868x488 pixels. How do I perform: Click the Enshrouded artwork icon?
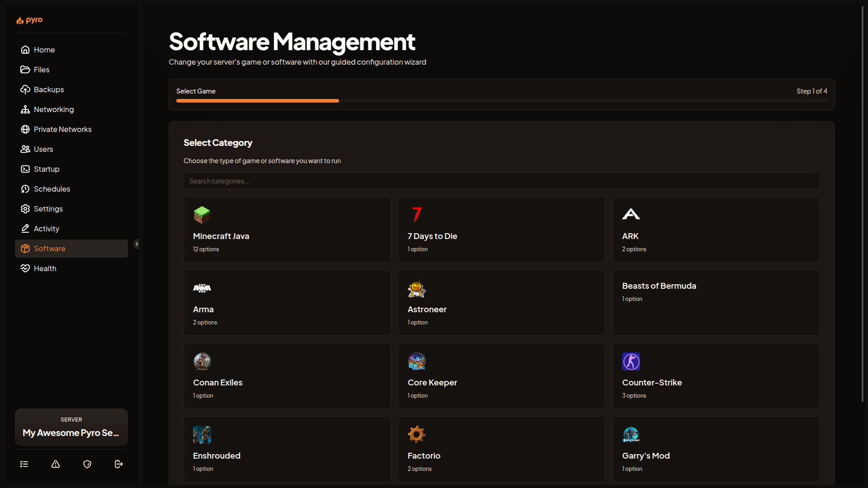[x=202, y=435]
